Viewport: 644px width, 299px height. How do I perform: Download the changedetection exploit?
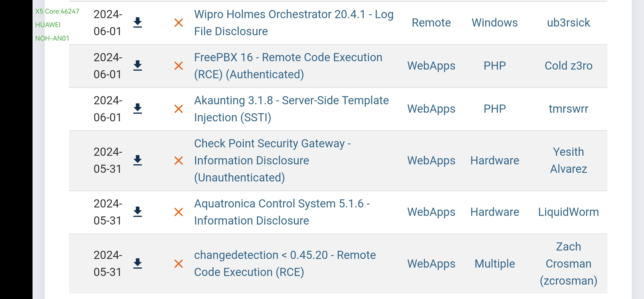138,264
